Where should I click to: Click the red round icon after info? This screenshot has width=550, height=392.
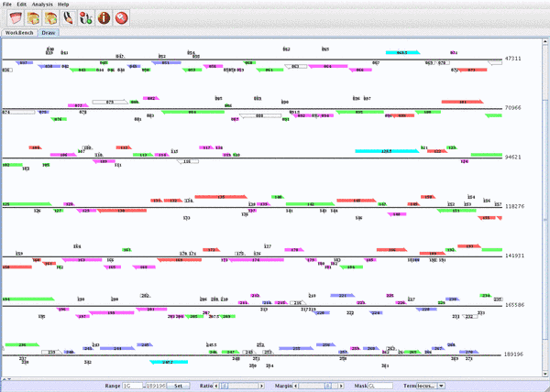tap(121, 17)
